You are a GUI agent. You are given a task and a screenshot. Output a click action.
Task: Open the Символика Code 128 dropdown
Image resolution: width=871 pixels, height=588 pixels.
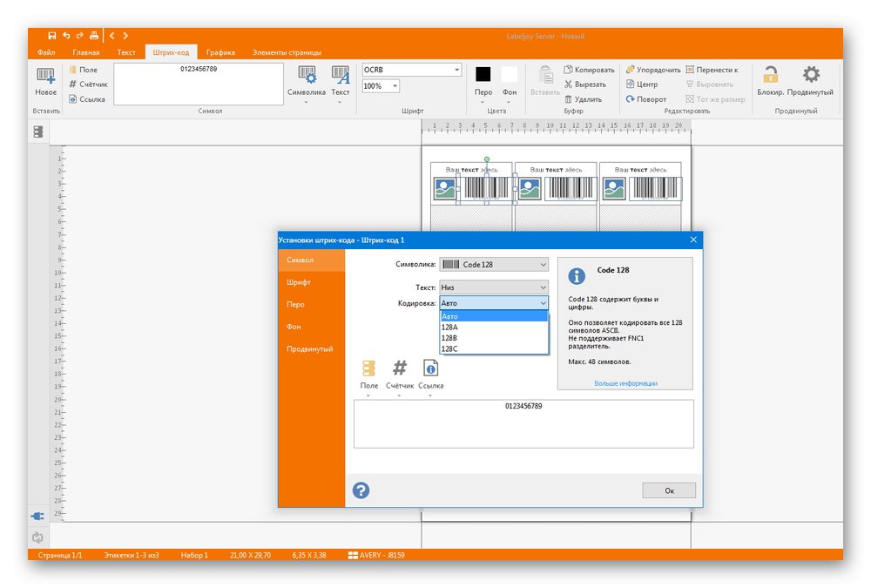pyautogui.click(x=494, y=265)
